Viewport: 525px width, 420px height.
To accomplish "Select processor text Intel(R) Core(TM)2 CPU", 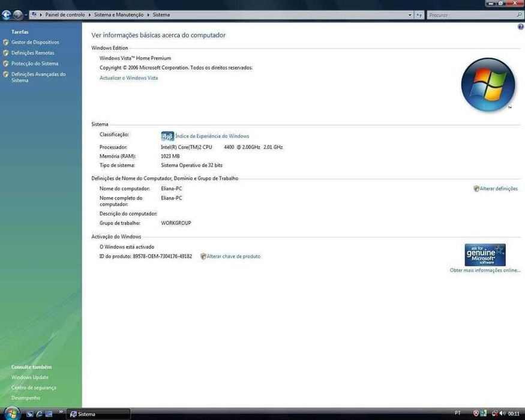I will (x=187, y=147).
